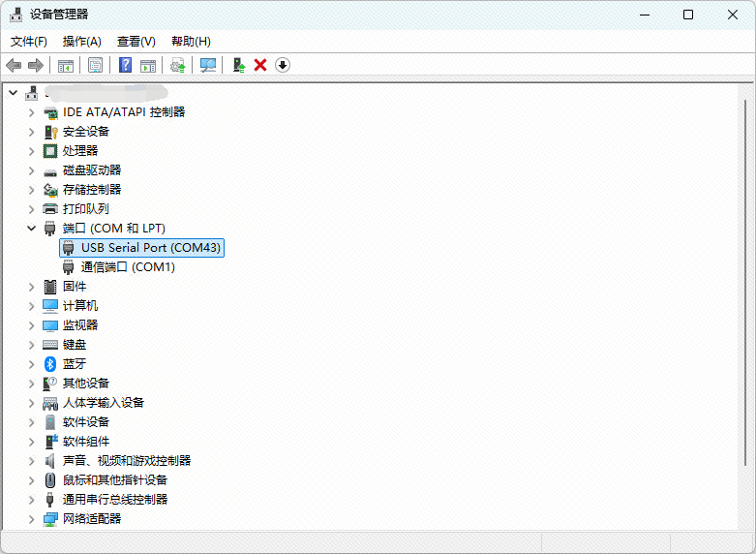Click the update driver toolbar icon
The image size is (756, 554).
point(177,65)
